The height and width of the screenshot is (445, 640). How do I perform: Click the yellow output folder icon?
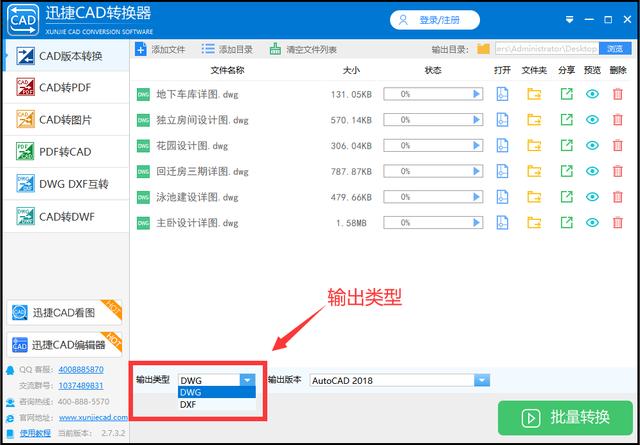[483, 49]
